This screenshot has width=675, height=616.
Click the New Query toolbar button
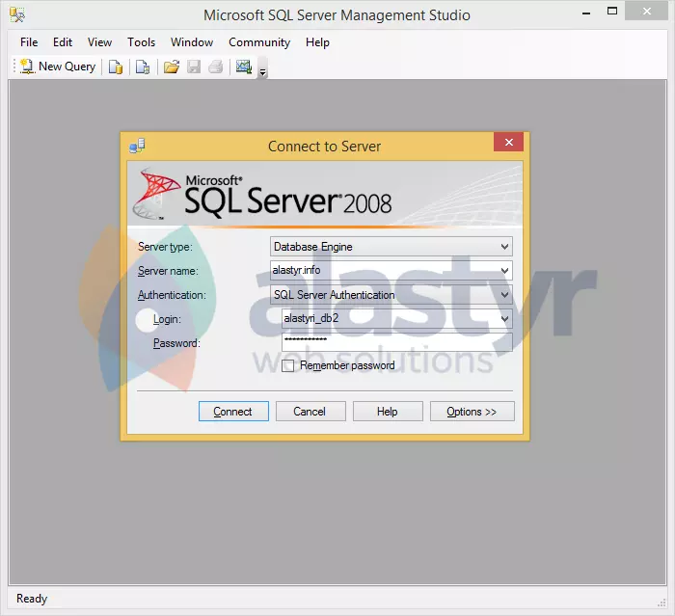tap(58, 67)
